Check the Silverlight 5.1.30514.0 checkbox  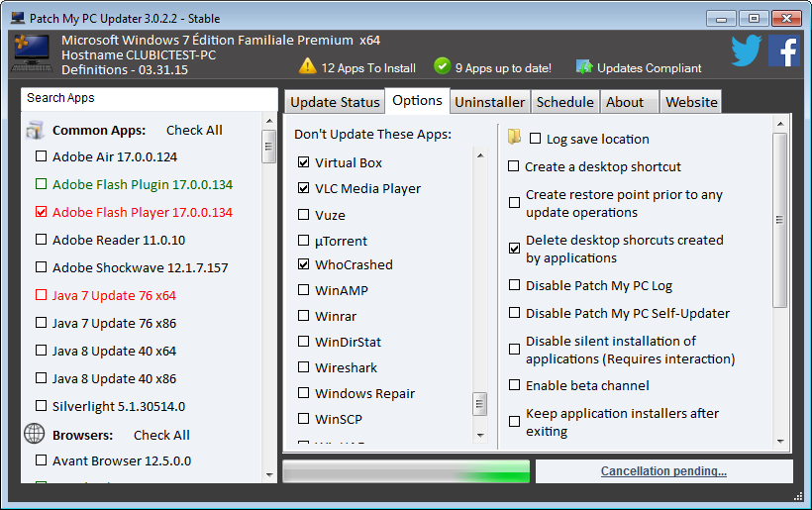click(41, 406)
